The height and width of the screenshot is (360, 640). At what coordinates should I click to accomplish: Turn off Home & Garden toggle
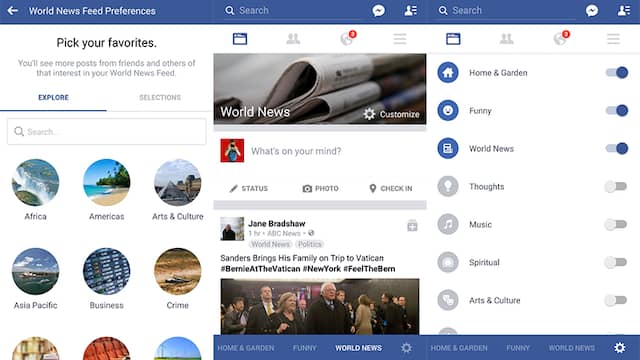617,73
